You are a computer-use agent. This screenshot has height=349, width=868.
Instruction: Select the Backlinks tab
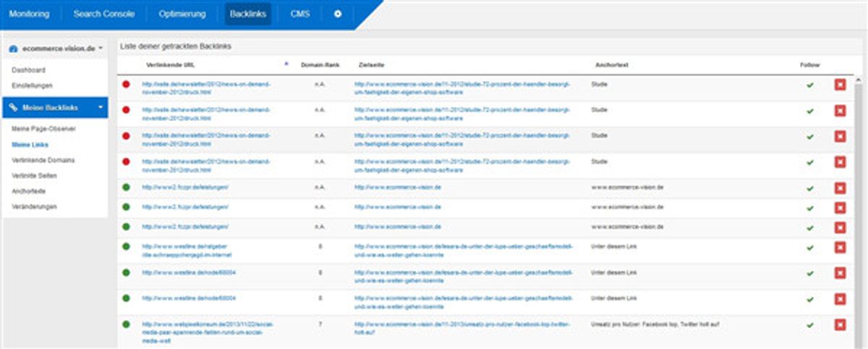pyautogui.click(x=248, y=14)
